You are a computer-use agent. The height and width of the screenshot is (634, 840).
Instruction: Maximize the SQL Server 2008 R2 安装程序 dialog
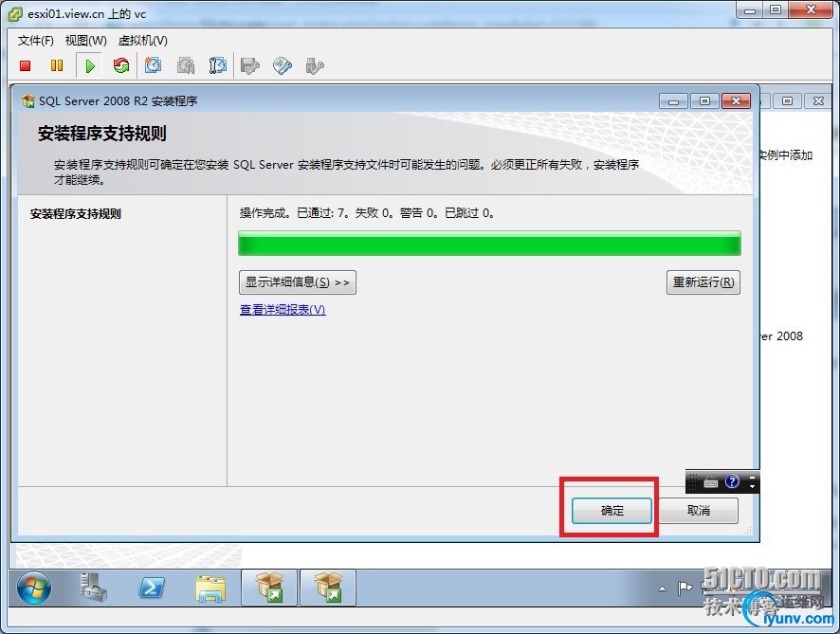pos(705,101)
